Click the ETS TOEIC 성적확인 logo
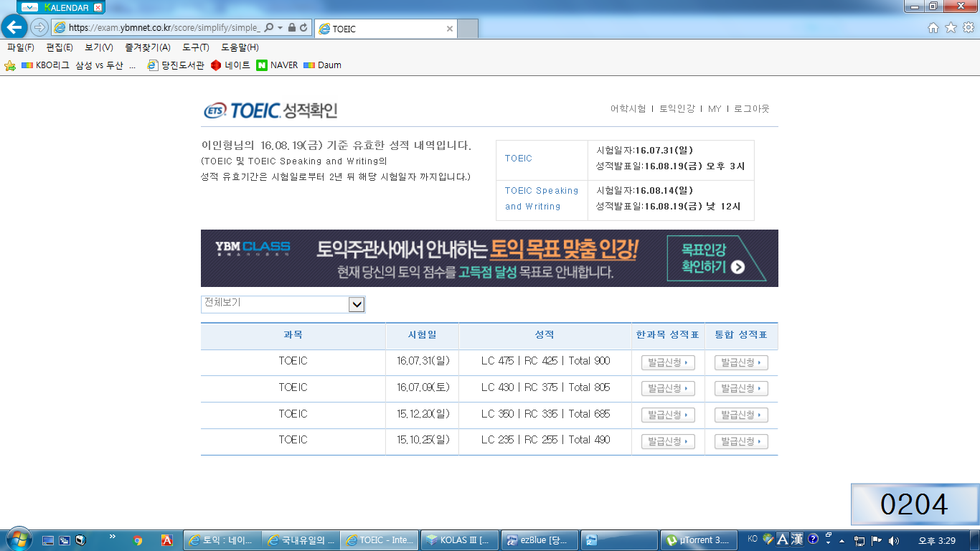Screen dimensions: 980x551 270,110
